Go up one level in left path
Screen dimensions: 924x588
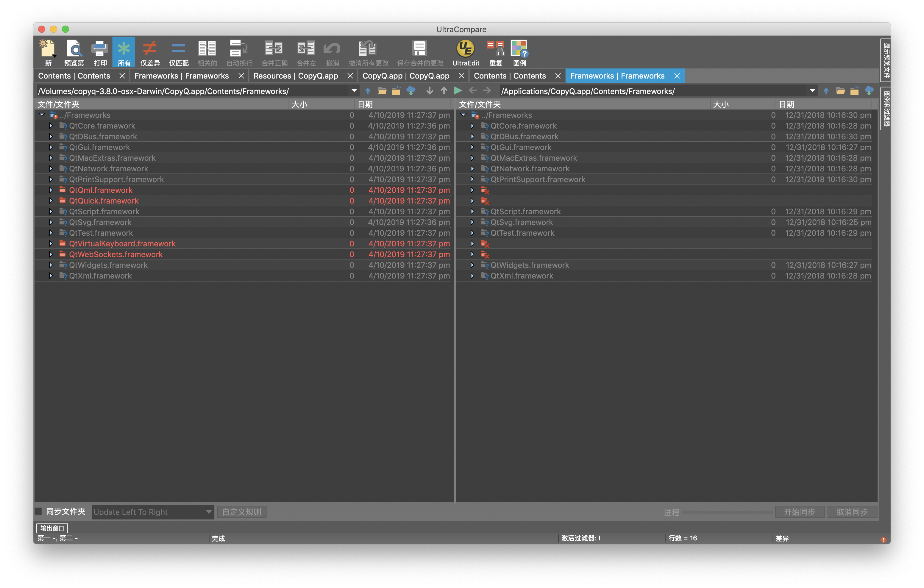(368, 91)
